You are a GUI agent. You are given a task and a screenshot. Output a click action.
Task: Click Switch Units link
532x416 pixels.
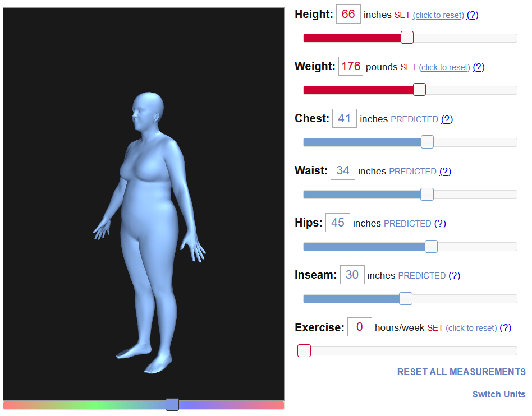coord(499,394)
